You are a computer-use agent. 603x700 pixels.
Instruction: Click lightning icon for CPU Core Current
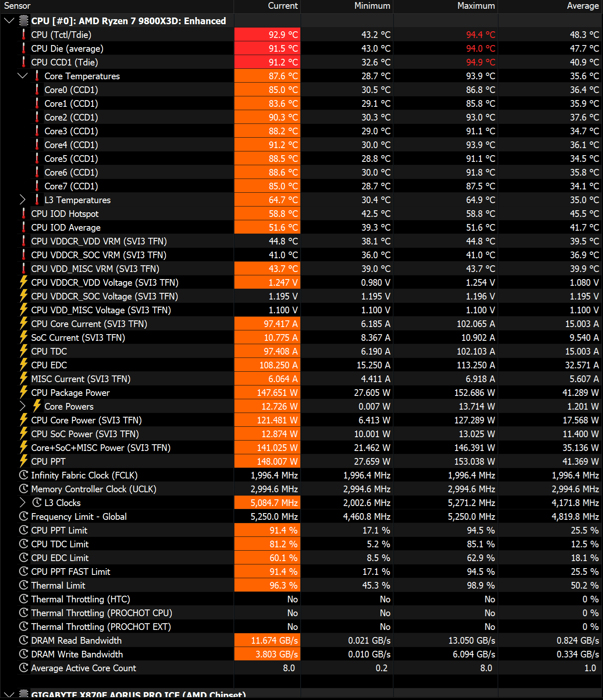coord(24,324)
